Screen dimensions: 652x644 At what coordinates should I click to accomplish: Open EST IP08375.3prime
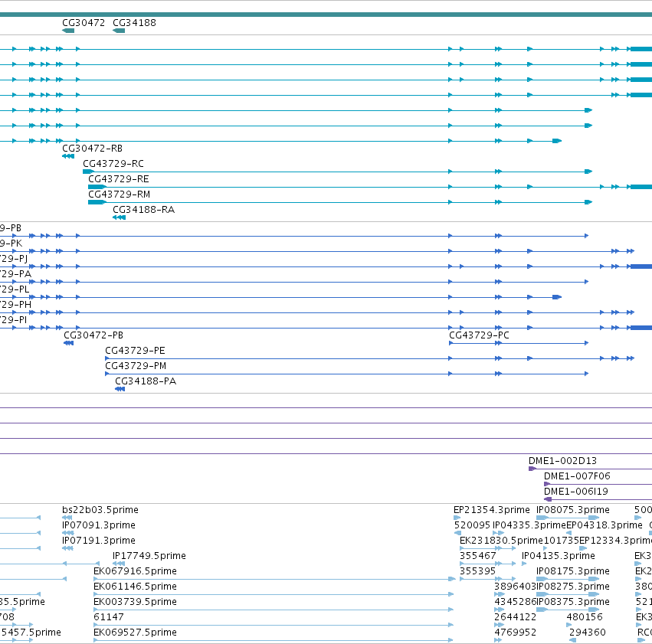click(x=573, y=602)
